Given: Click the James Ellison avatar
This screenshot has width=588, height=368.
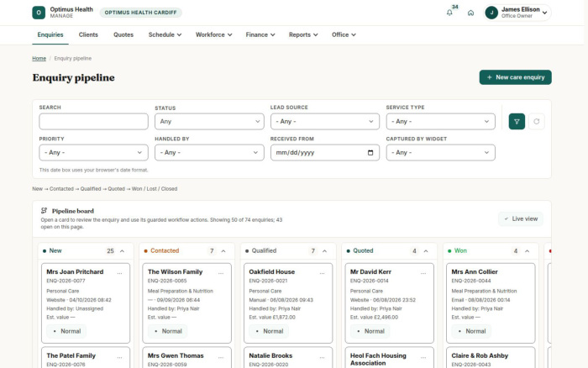Looking at the screenshot, I should [x=491, y=13].
